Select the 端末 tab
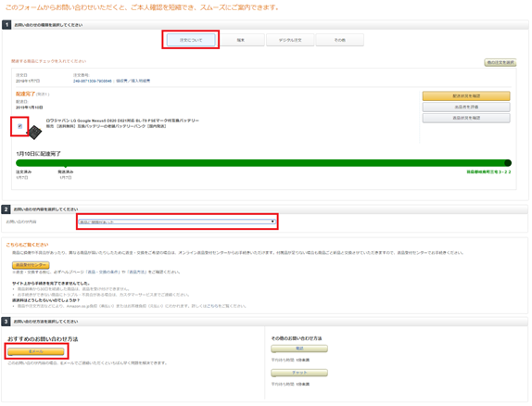The height and width of the screenshot is (406, 532). 241,40
